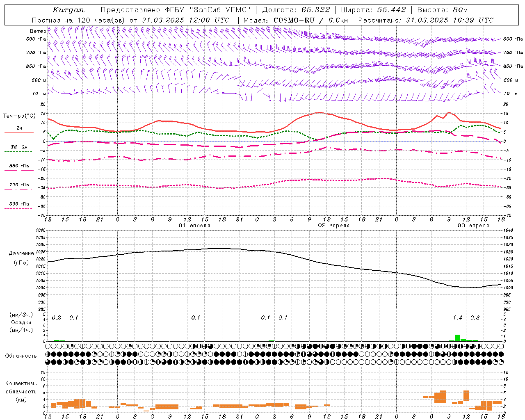The width and height of the screenshot is (525, 420).
Task: Click the tallest green precipitation bar
Action: click(x=457, y=338)
